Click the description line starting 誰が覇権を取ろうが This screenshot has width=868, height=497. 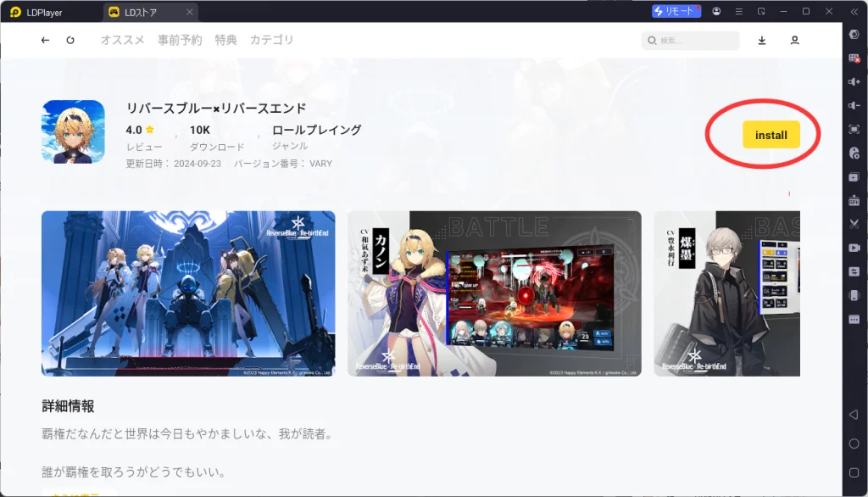[x=135, y=472]
